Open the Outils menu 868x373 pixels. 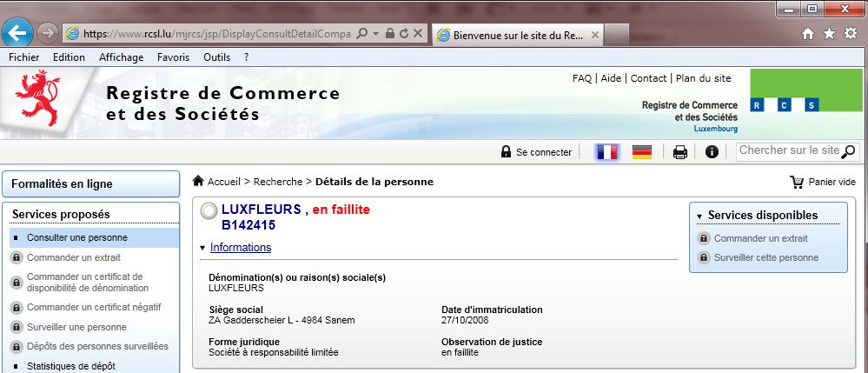[x=216, y=57]
